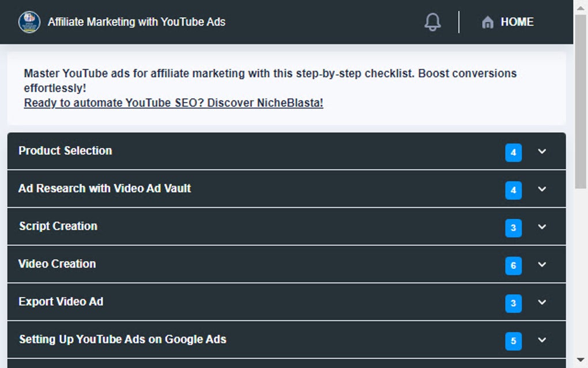Click the Ad Research section header text

pos(105,189)
